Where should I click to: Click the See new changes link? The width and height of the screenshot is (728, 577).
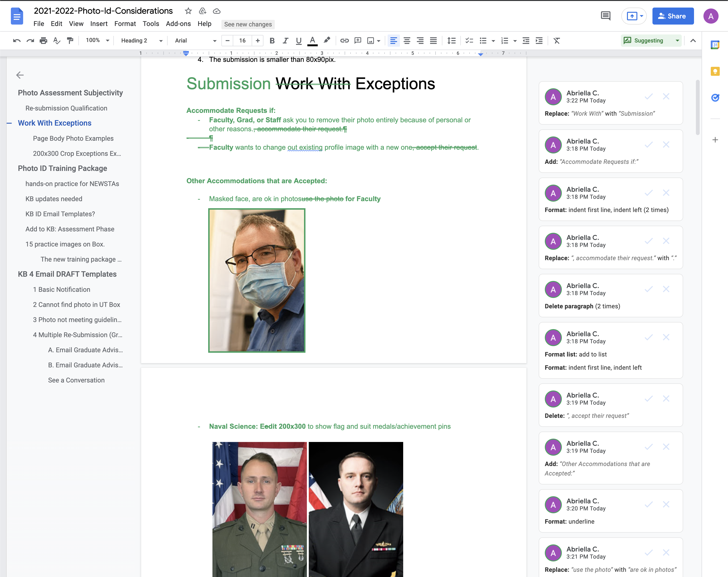tap(248, 24)
